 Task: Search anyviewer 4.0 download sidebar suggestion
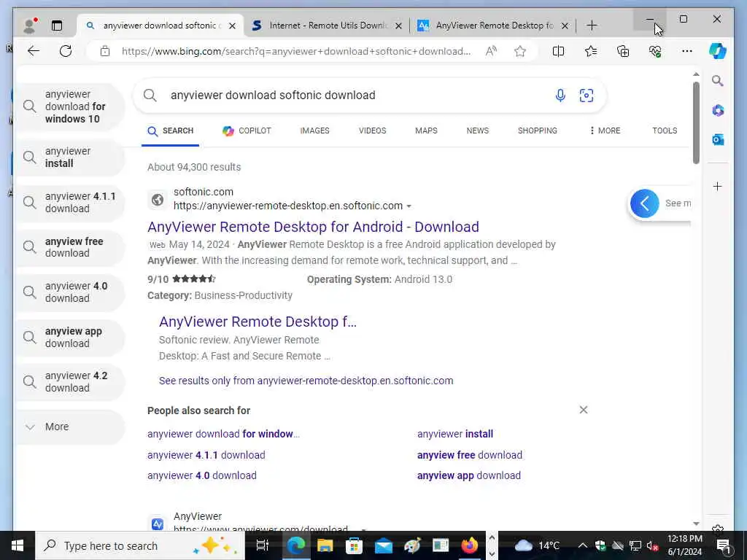click(71, 292)
